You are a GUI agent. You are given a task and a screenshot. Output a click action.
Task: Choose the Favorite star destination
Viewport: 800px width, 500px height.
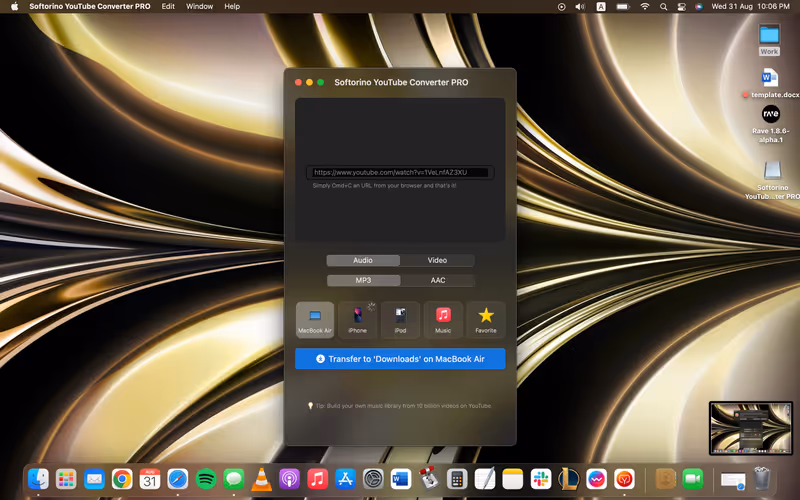tap(486, 320)
